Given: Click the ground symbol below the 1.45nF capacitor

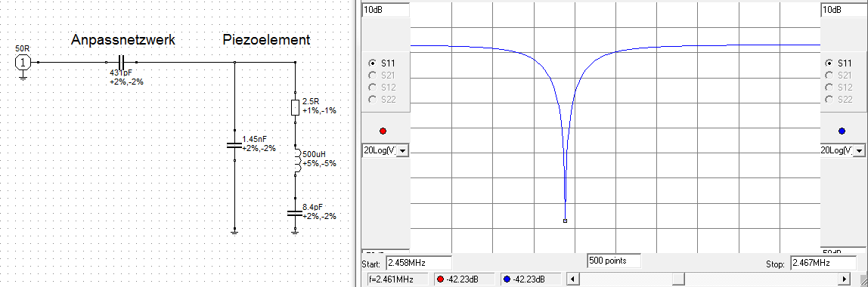Looking at the screenshot, I should pos(234,233).
